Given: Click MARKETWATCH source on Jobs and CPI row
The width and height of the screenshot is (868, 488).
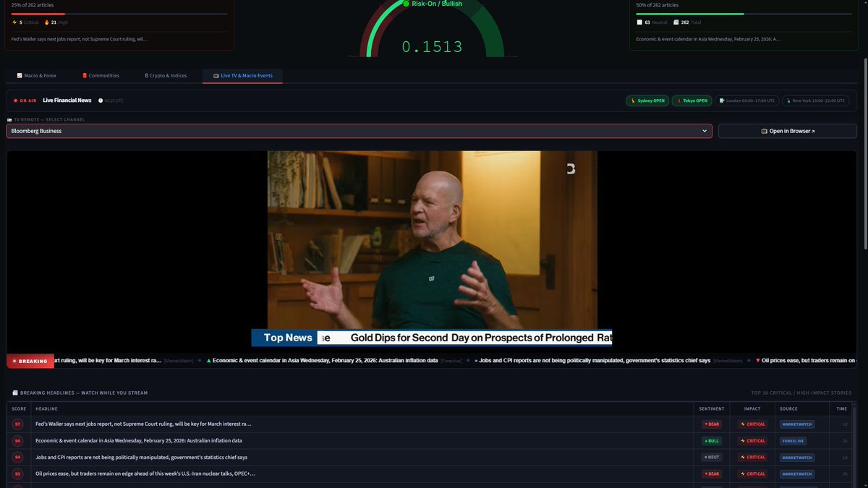Looking at the screenshot, I should point(797,457).
